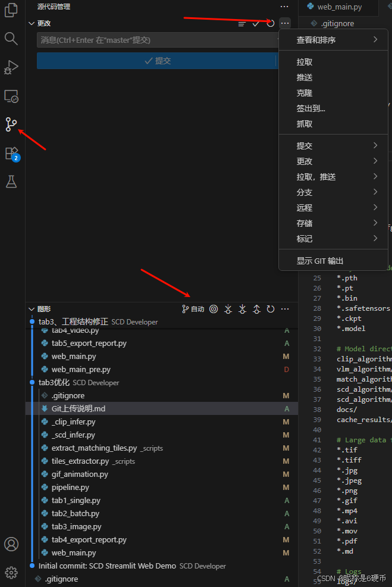Open 查看和排序 submenu

333,40
